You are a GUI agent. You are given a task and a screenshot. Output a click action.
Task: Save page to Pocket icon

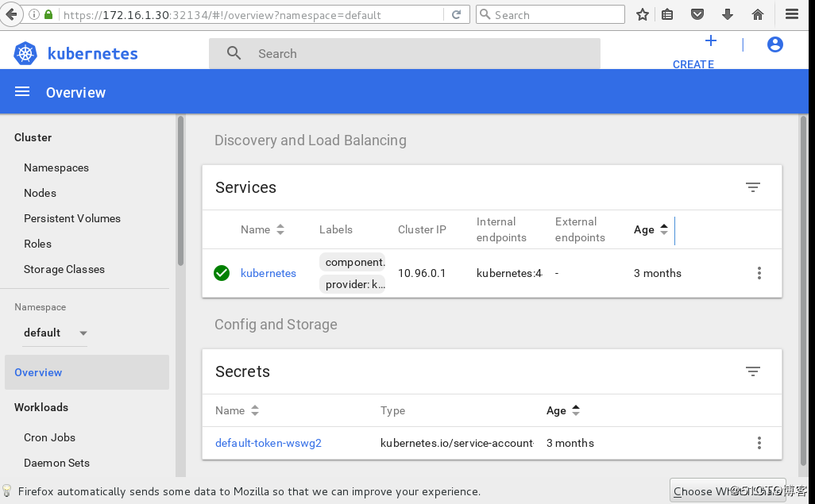[x=697, y=14]
